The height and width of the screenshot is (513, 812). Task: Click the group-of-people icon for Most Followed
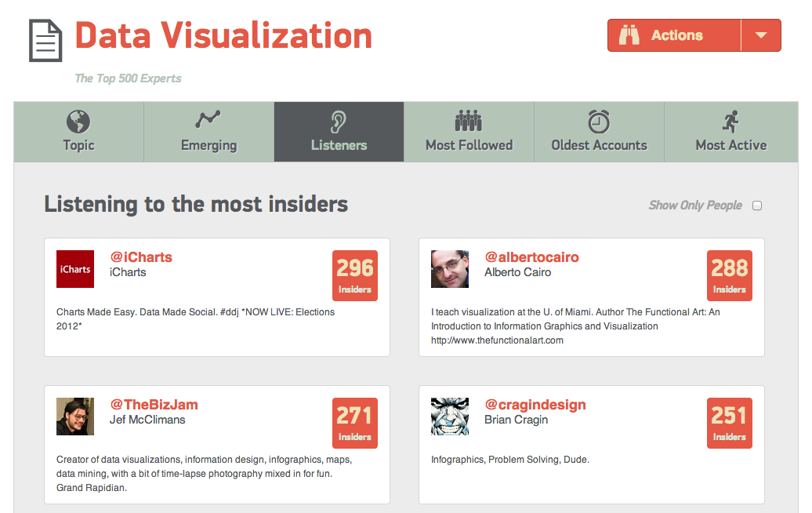coord(469,121)
